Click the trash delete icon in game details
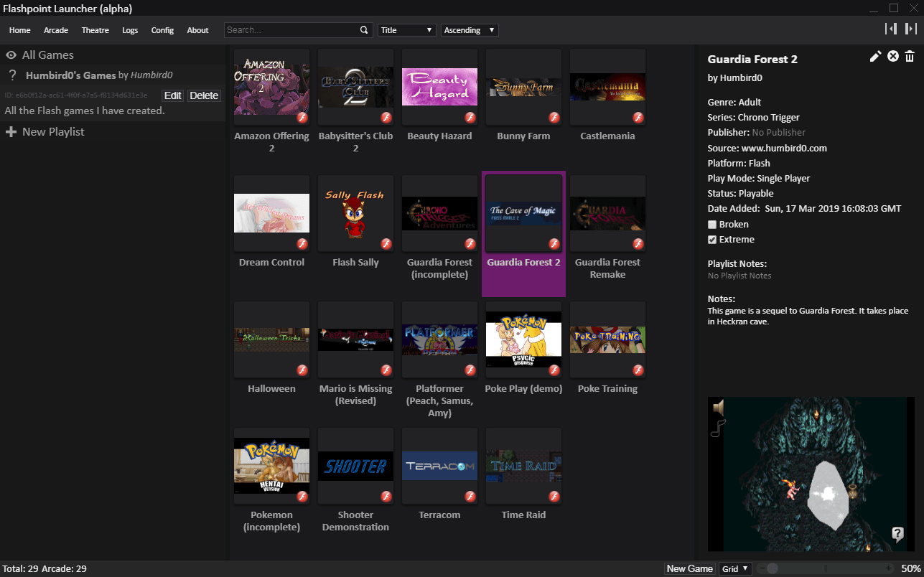The height and width of the screenshot is (577, 924). coord(910,57)
